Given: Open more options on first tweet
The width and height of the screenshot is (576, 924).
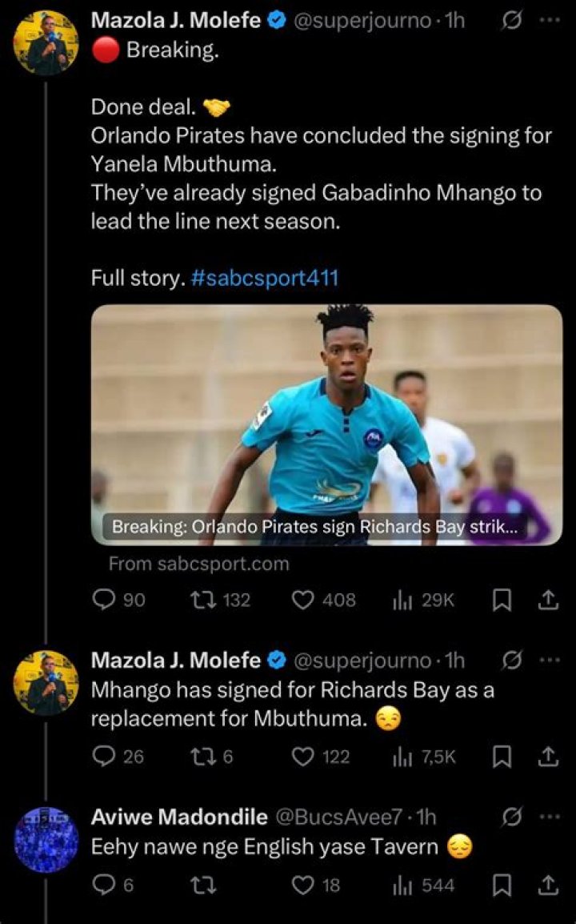Looking at the screenshot, I should (547, 21).
